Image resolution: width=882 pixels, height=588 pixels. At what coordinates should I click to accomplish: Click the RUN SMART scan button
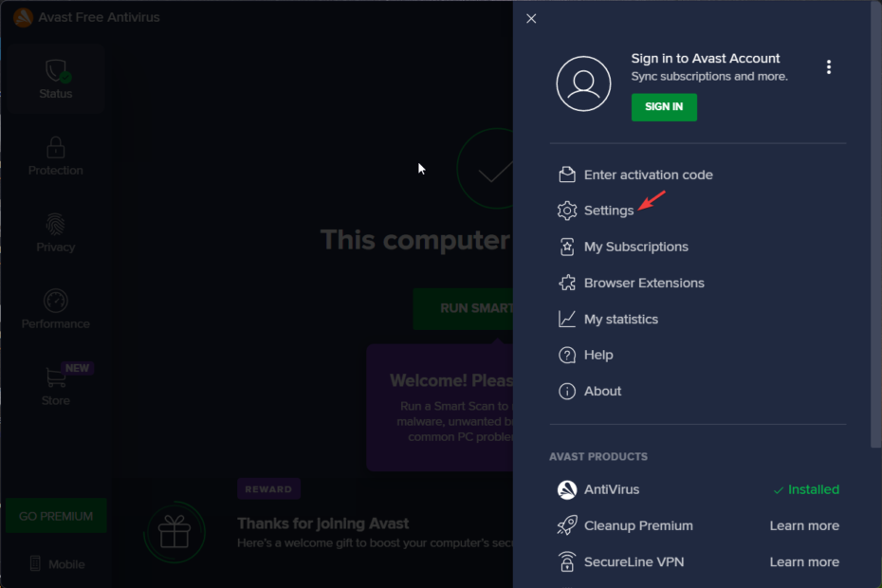(463, 308)
